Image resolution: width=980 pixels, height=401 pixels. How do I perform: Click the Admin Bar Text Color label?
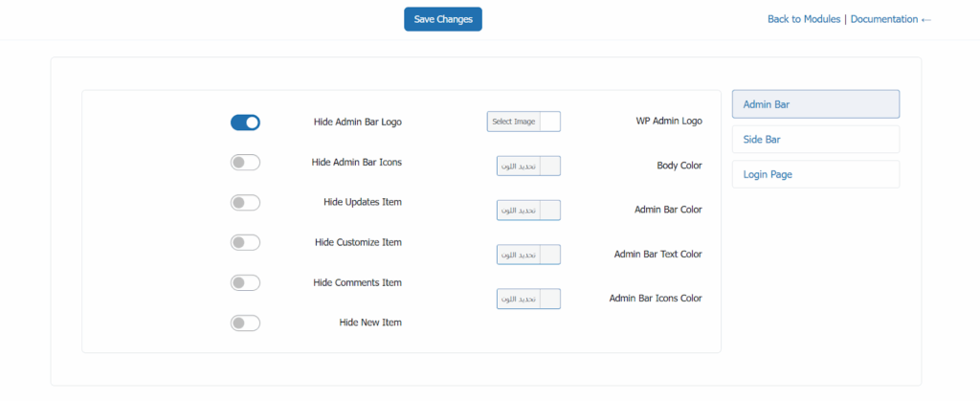[658, 255]
